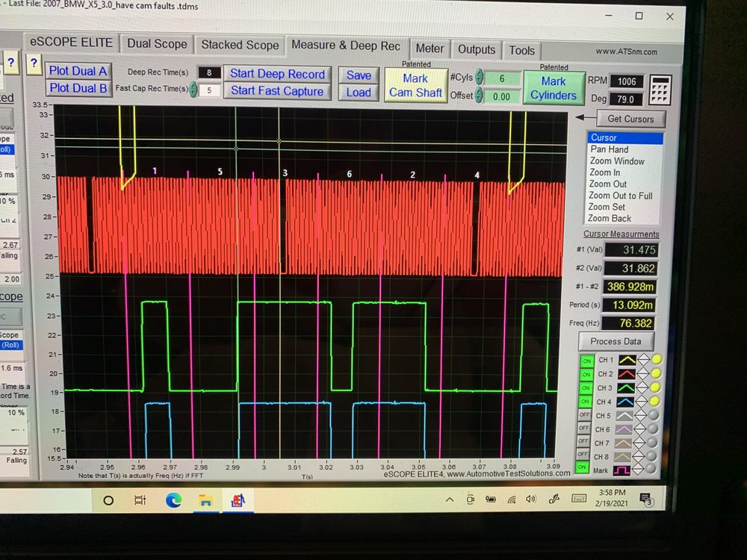This screenshot has height=560, width=747.
Task: Turn off channel CH 1
Action: [586, 361]
